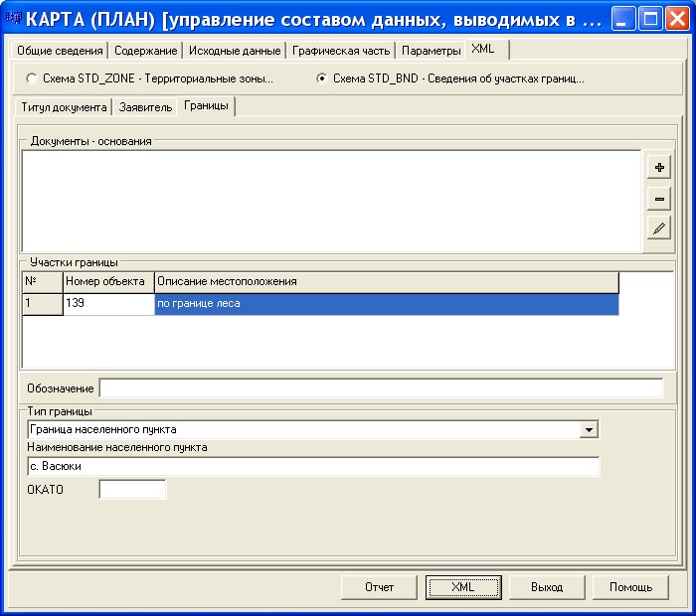
Task: Open the Титул документа sub-tab
Action: (x=62, y=106)
